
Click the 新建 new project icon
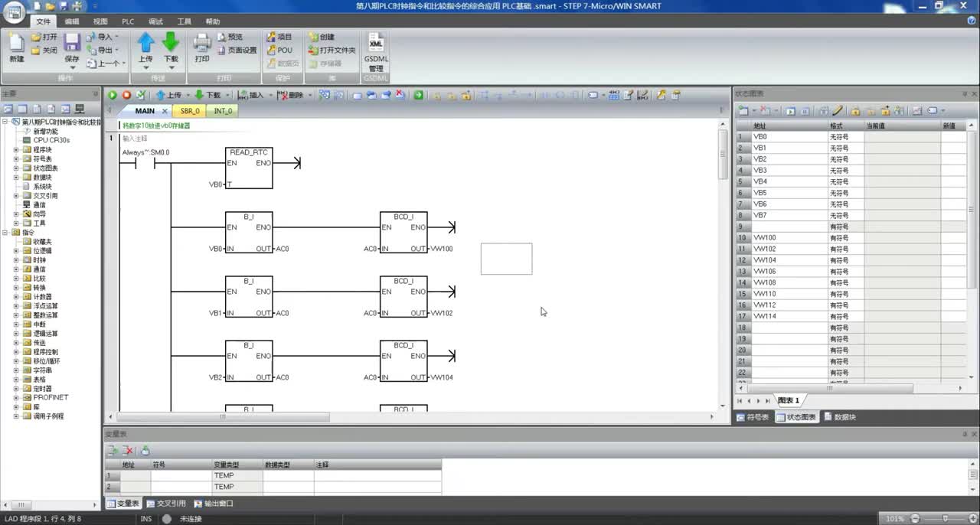pos(16,43)
